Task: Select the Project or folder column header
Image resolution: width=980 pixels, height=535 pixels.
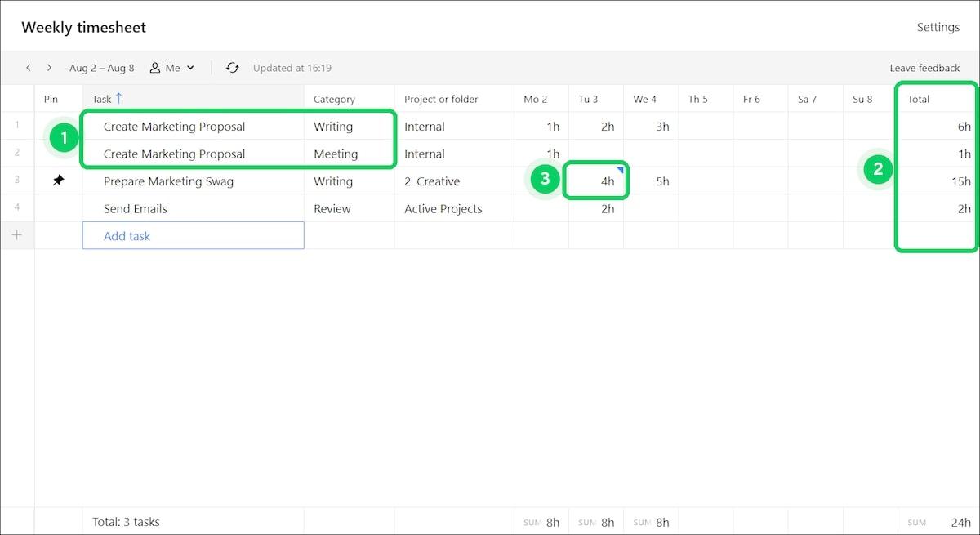Action: click(441, 99)
